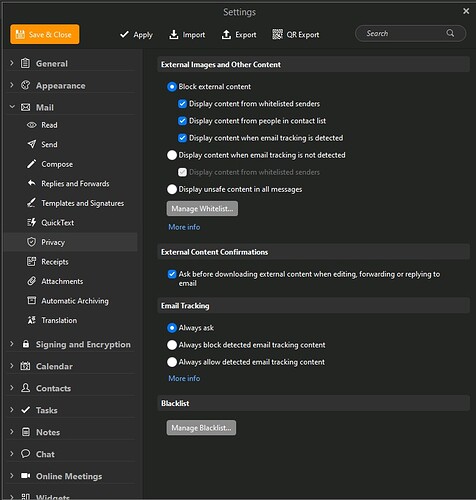Collapse the Mail section chevron
476x500 pixels.
click(12, 107)
